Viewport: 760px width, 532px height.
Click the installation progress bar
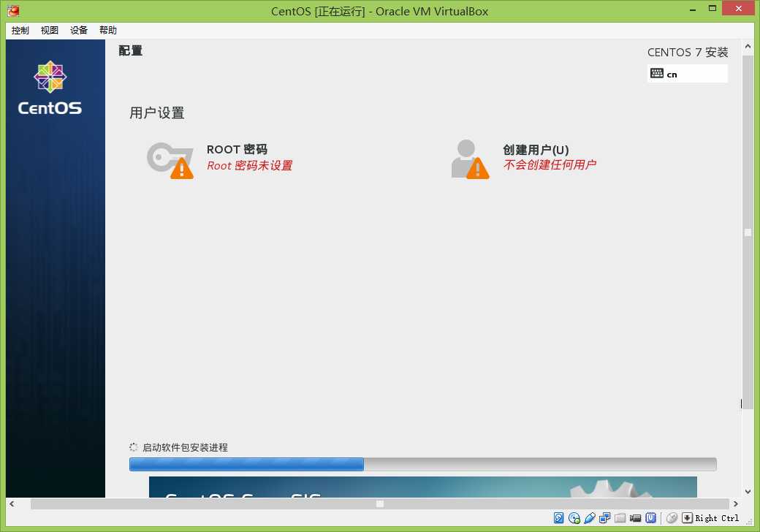[x=422, y=464]
